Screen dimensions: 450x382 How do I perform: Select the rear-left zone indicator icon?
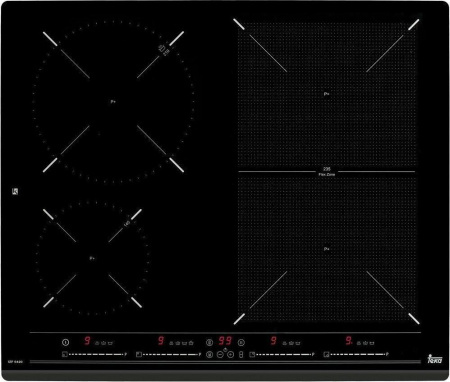coord(139,355)
